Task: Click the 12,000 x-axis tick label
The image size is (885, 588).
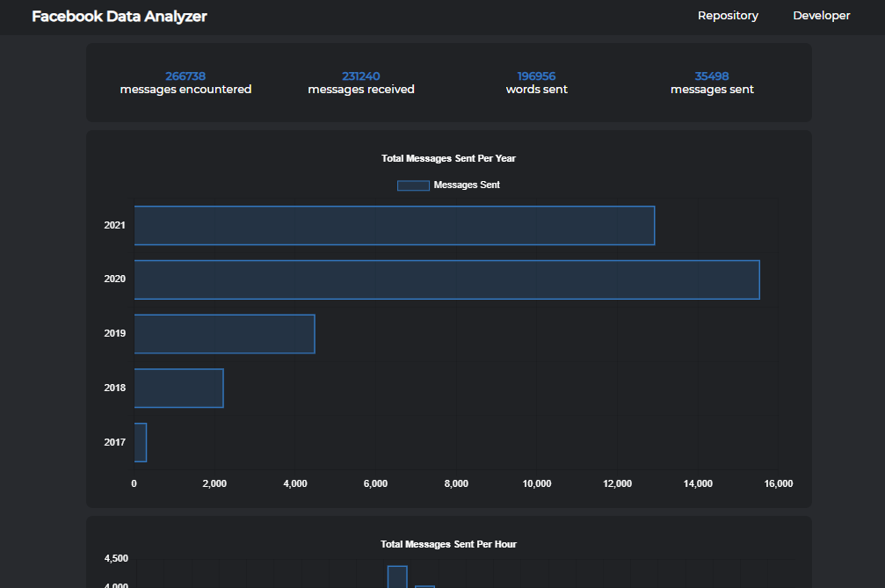Action: [x=618, y=483]
